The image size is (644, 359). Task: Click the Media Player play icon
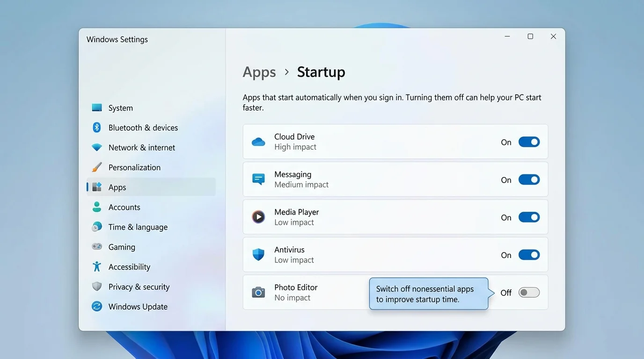[x=258, y=217]
